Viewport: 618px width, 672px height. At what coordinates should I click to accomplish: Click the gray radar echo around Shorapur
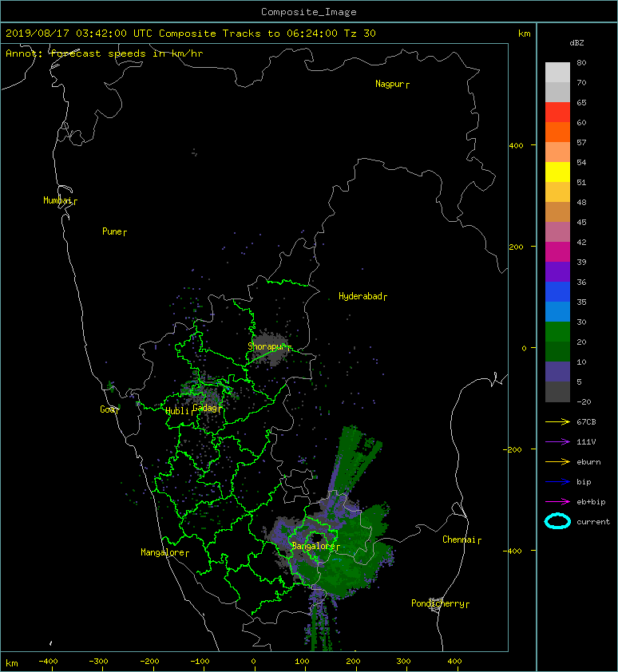click(271, 350)
